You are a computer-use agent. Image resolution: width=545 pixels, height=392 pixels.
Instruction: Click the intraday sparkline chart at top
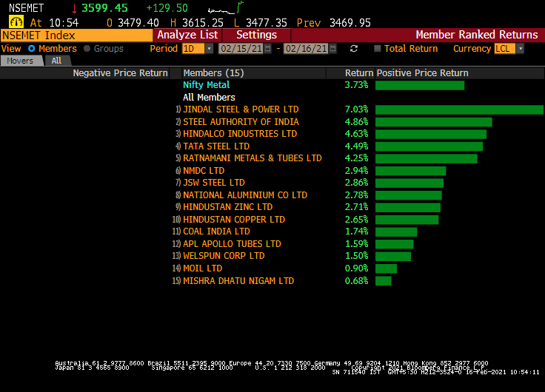coord(225,9)
